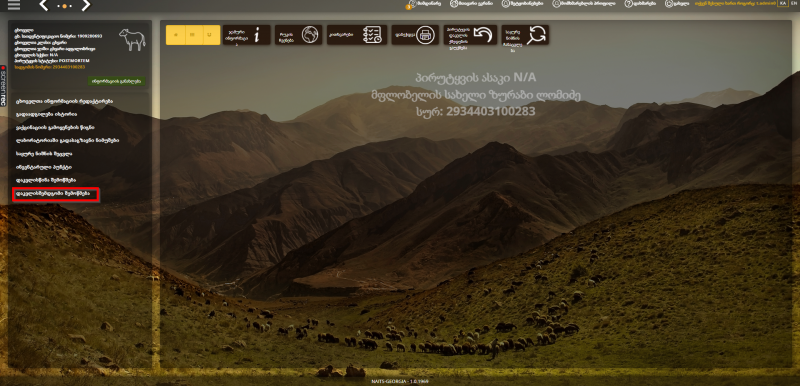
Task: Open animal information editing sidebar entry
Action: (x=64, y=101)
